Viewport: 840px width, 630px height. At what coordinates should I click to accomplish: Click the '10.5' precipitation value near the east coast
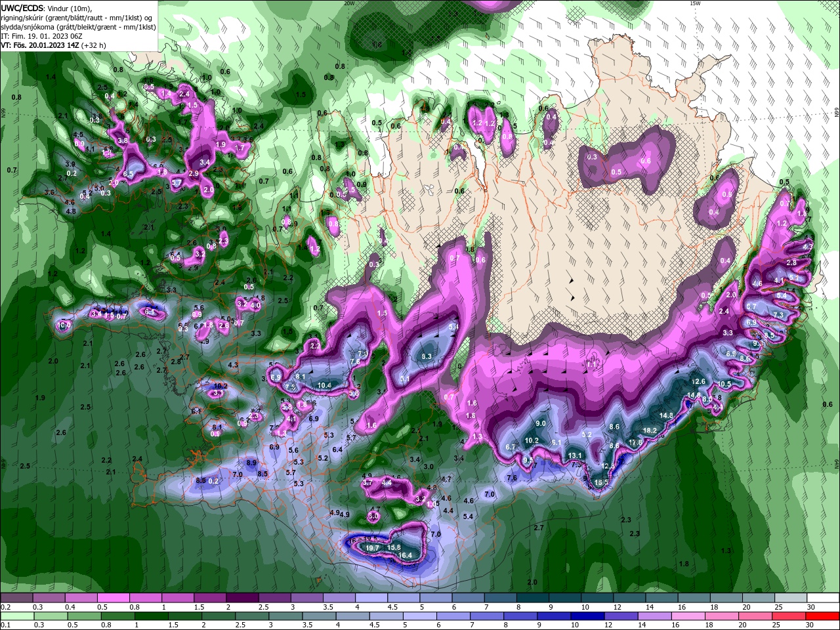[724, 384]
